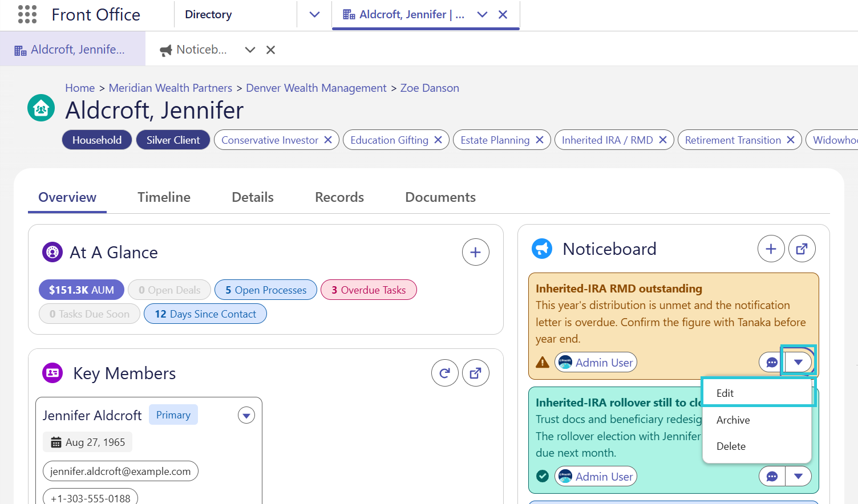Add a new Noticeboard notice

tap(771, 249)
